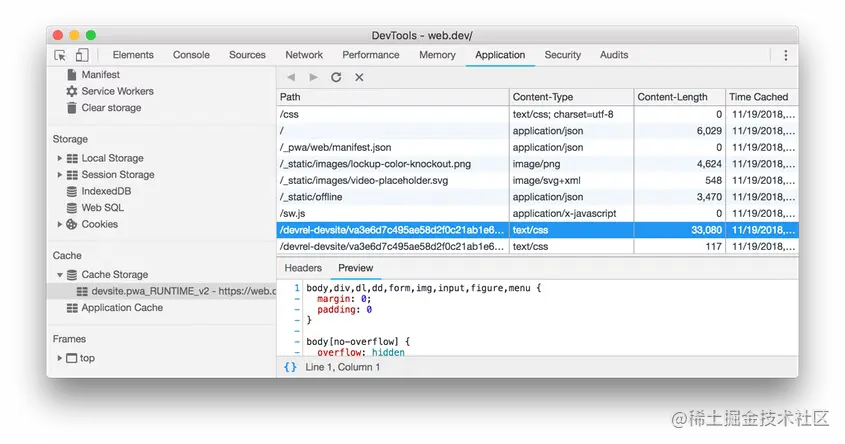Select the /_static/offline row

537,197
